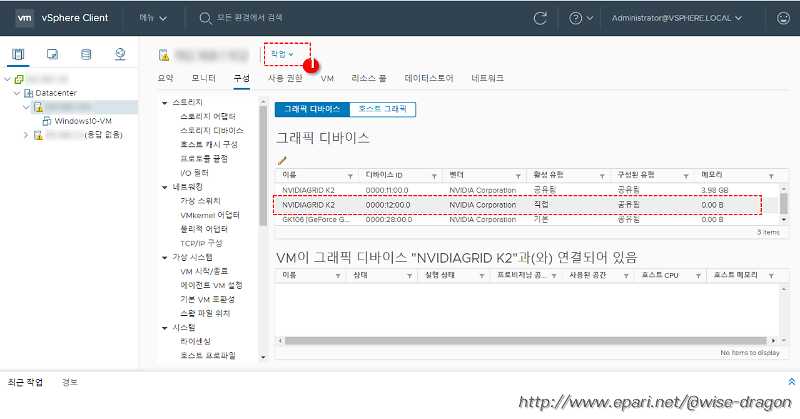The image size is (800, 419).
Task: Filter graphics devices by 구성된 유형 column
Action: click(x=686, y=176)
